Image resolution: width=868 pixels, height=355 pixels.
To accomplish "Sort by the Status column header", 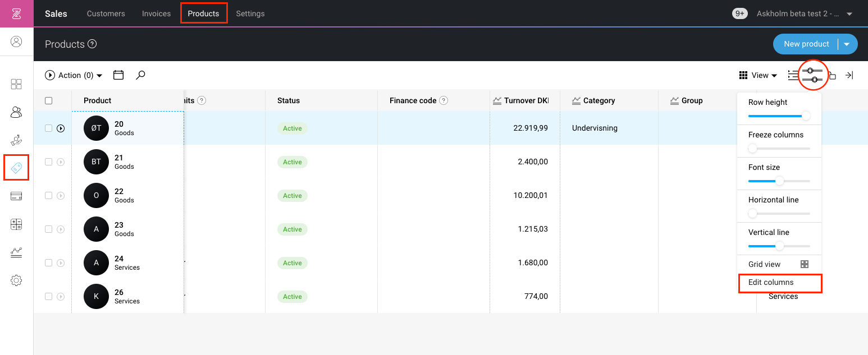I will tap(289, 100).
